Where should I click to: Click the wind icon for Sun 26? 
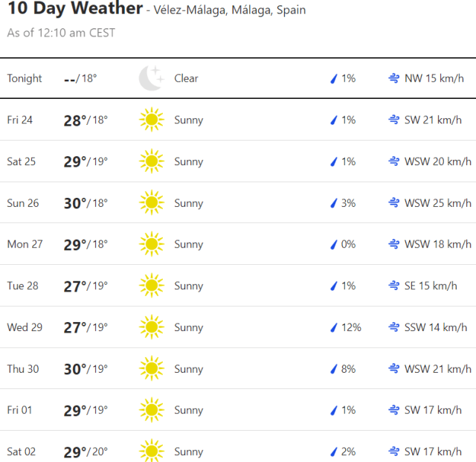(393, 203)
